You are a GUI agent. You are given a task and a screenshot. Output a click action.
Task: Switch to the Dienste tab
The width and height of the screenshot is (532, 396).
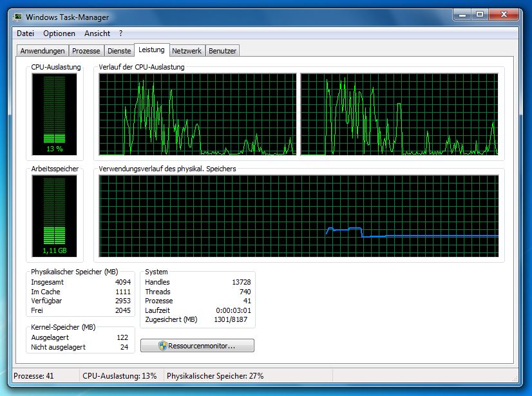[x=119, y=51]
